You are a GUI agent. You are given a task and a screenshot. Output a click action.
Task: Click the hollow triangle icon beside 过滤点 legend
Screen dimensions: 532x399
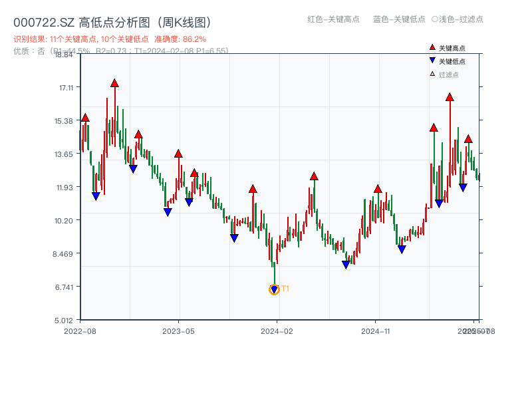pyautogui.click(x=432, y=74)
